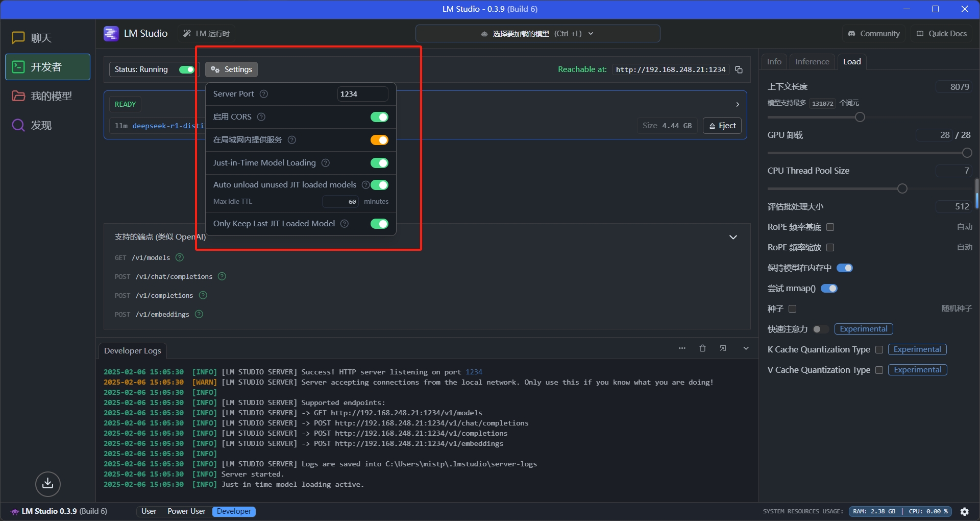Click the LM Studio 0.3.9 version icon
This screenshot has height=521, width=980.
pyautogui.click(x=15, y=511)
